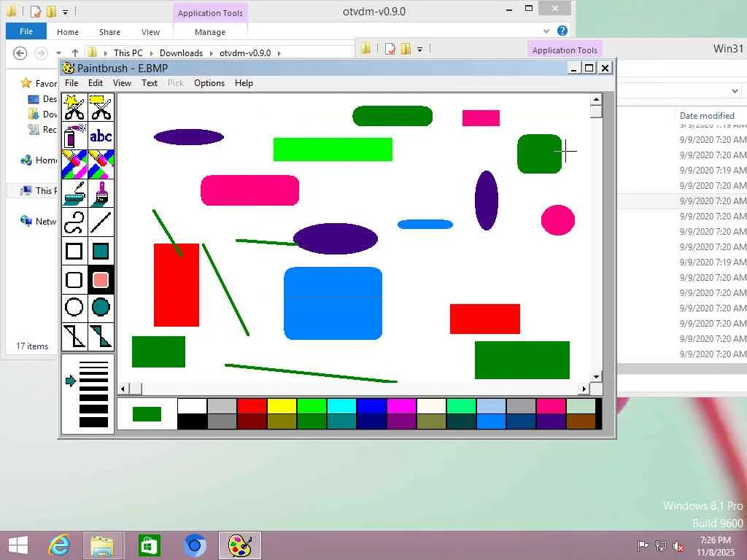Open Home ribbon tab in otvdm window

tap(68, 32)
